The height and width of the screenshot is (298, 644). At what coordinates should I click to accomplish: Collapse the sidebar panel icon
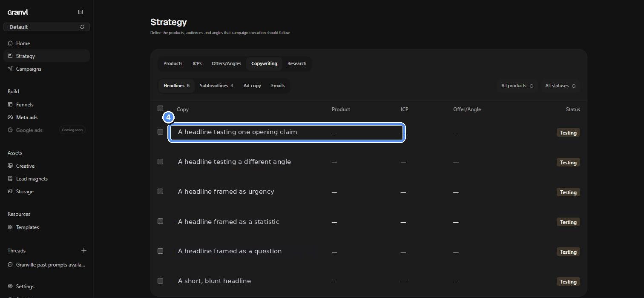point(80,12)
